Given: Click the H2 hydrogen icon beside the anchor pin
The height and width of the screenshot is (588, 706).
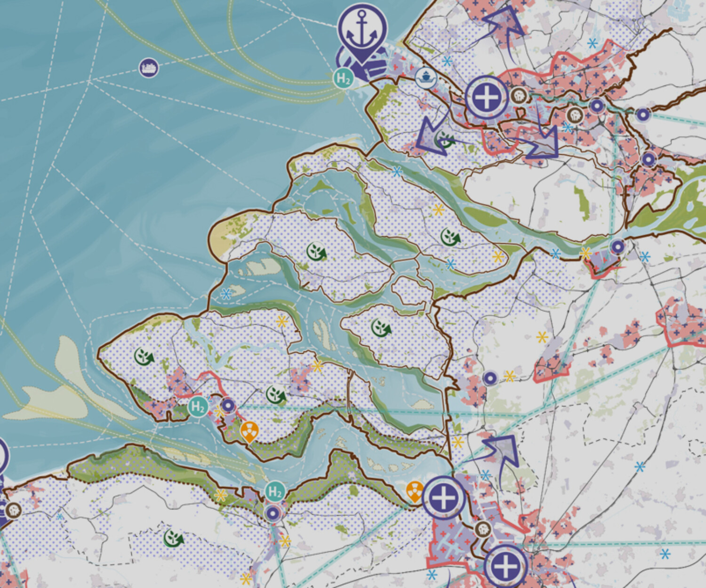Looking at the screenshot, I should pos(344,79).
